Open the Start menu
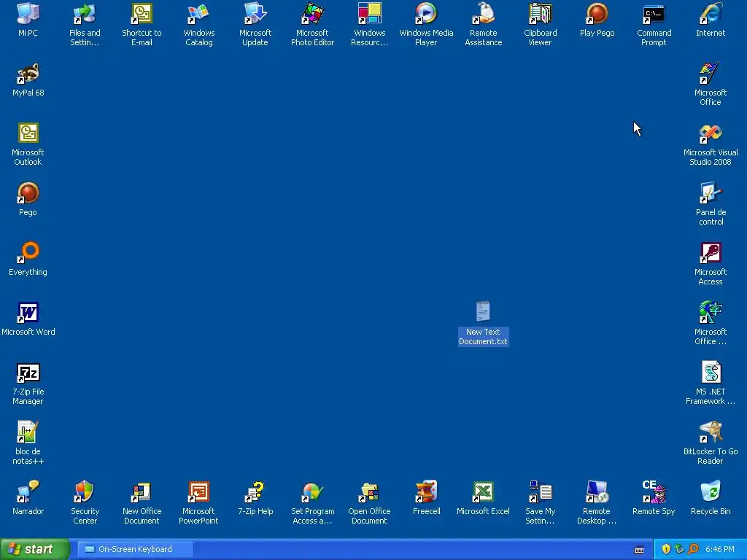 [34, 549]
